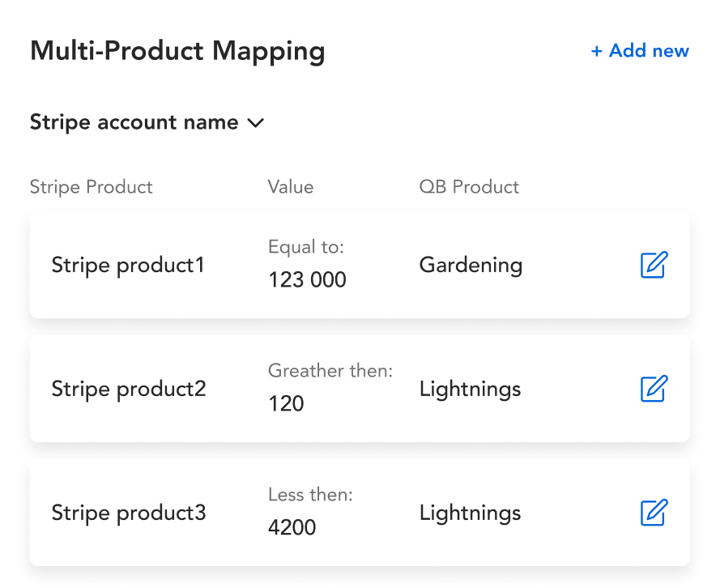Click the QB Product column header
This screenshot has height=588, width=716.
pos(469,187)
